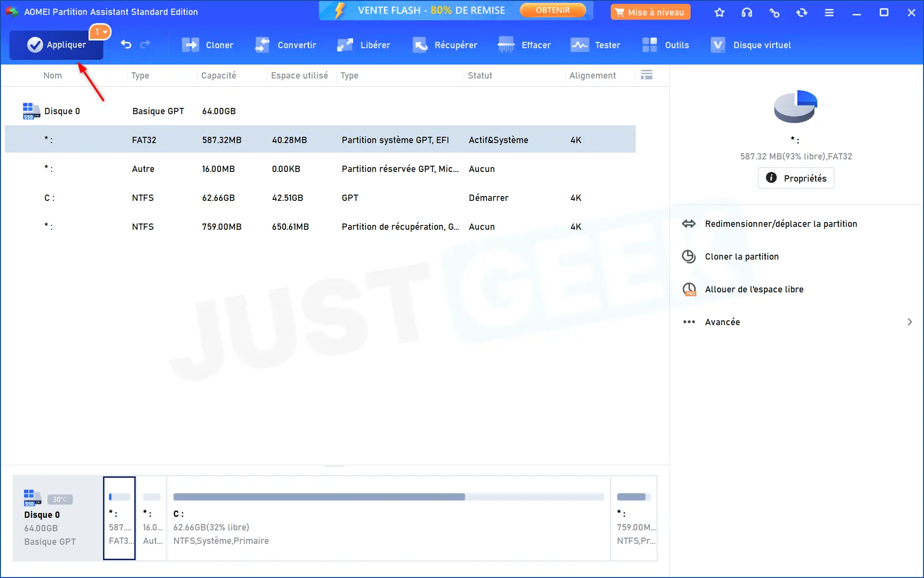
Task: Click the allocate free space PRO icon
Action: (689, 289)
